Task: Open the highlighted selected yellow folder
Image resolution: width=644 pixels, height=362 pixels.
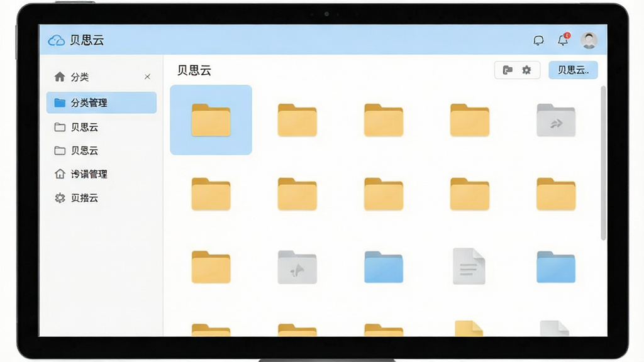Action: coord(211,120)
